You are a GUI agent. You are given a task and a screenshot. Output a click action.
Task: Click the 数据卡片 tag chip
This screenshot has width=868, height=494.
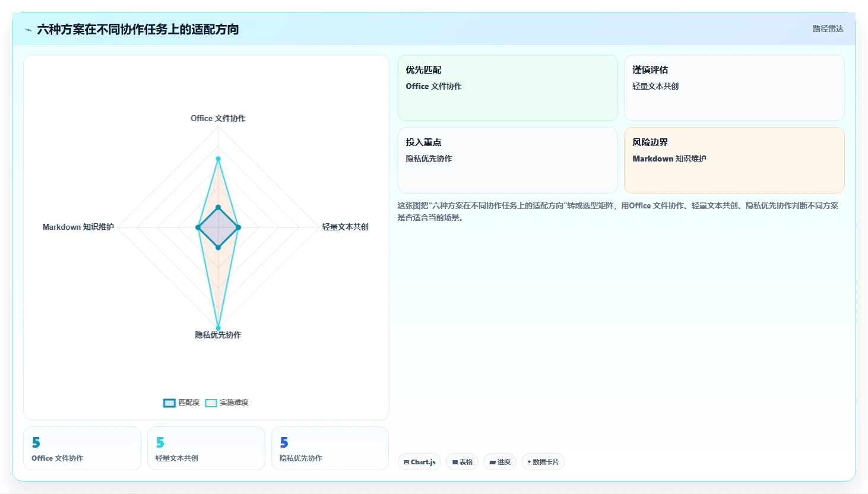click(543, 462)
